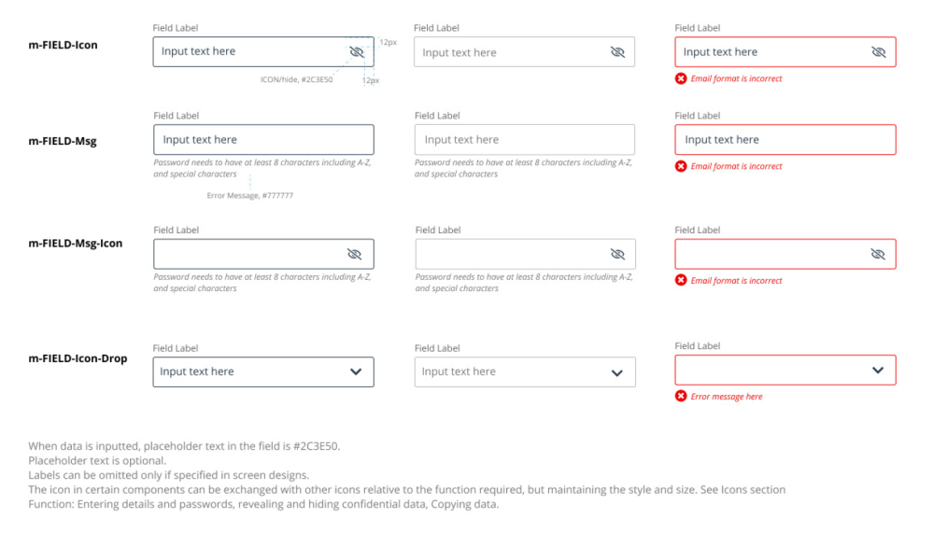Viewport: 933px width, 560px height.
Task: Click error X icon in m-FIELD-Icon row
Action: pos(681,78)
